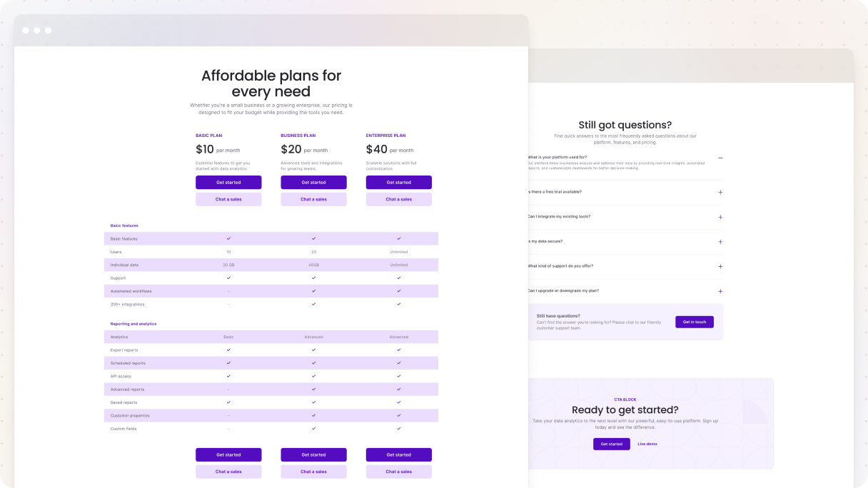The width and height of the screenshot is (868, 488).
Task: Click 'Get started' under the Basic plan price
Action: [x=228, y=182]
